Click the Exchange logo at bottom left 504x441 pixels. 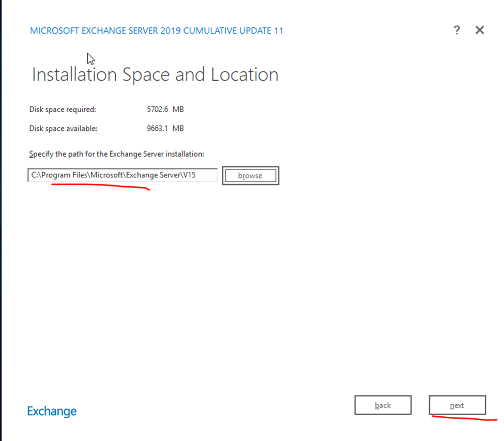tap(52, 412)
